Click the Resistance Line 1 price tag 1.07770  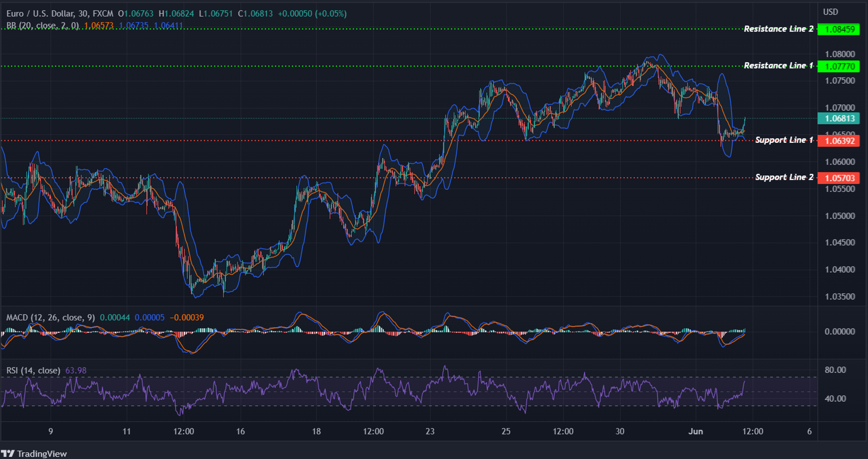[x=839, y=67]
